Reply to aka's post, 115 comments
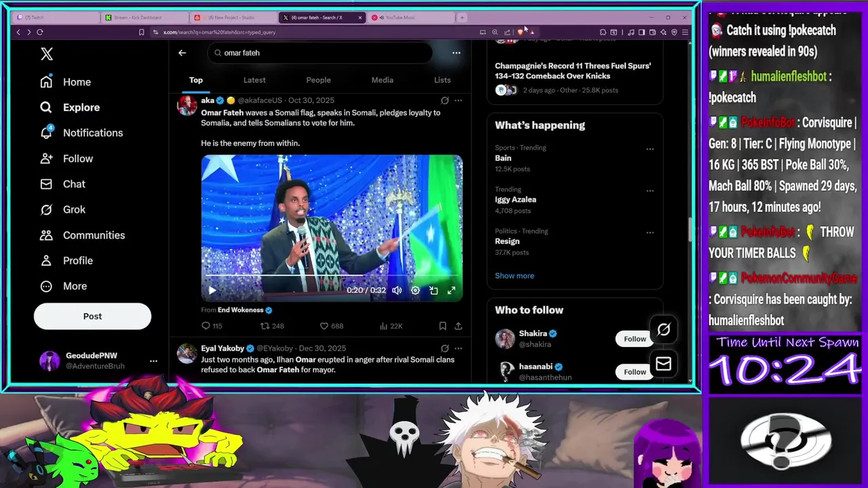Image resolution: width=868 pixels, height=488 pixels. click(212, 326)
